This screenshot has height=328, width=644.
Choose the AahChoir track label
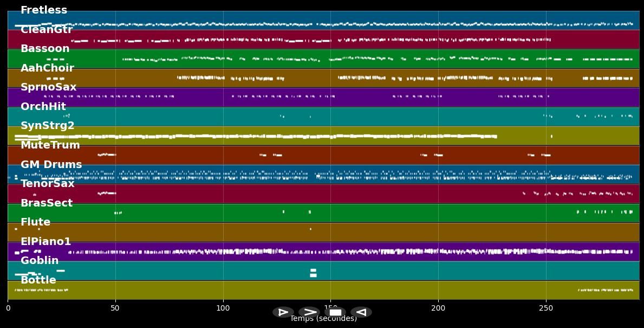47,68
